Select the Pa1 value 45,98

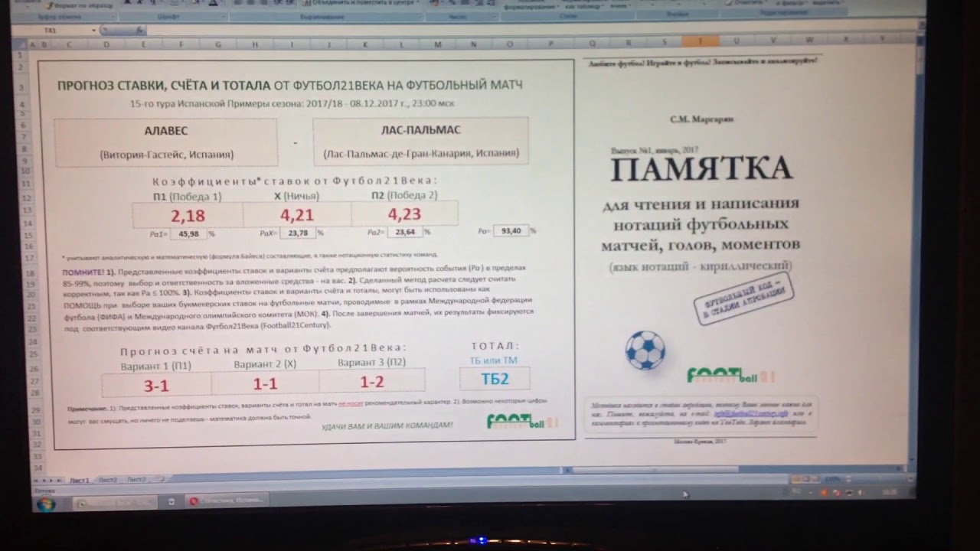click(x=188, y=233)
